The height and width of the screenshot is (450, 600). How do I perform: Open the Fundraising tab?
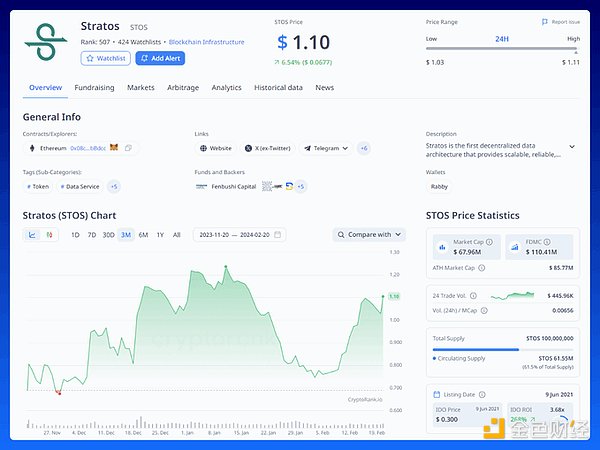click(94, 88)
